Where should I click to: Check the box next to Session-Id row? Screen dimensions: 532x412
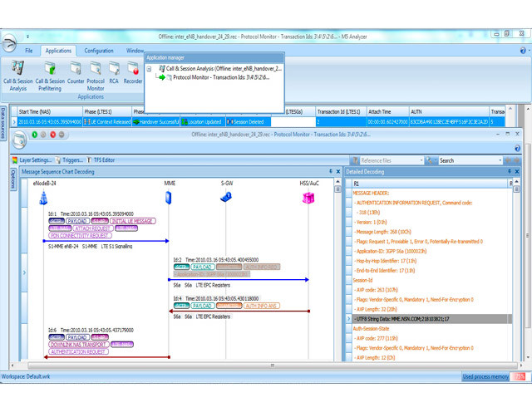point(349,280)
